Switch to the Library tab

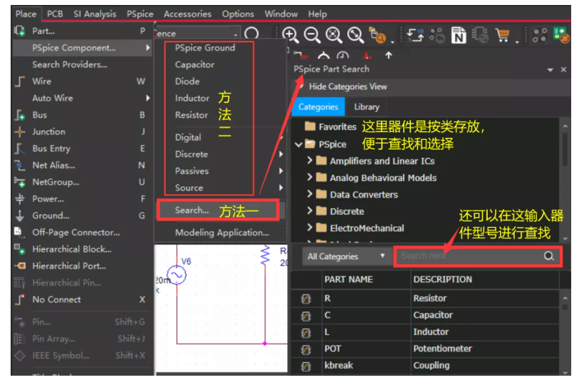point(367,107)
